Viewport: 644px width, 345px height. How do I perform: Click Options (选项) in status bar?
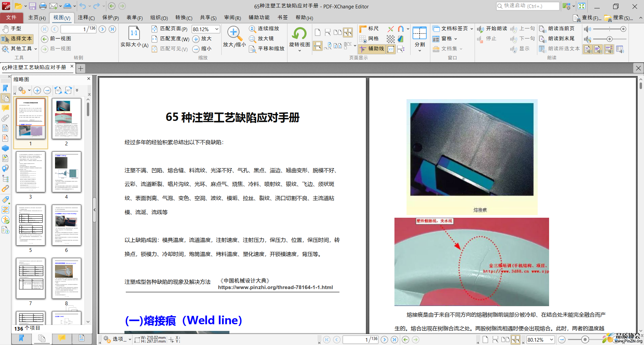point(117,339)
